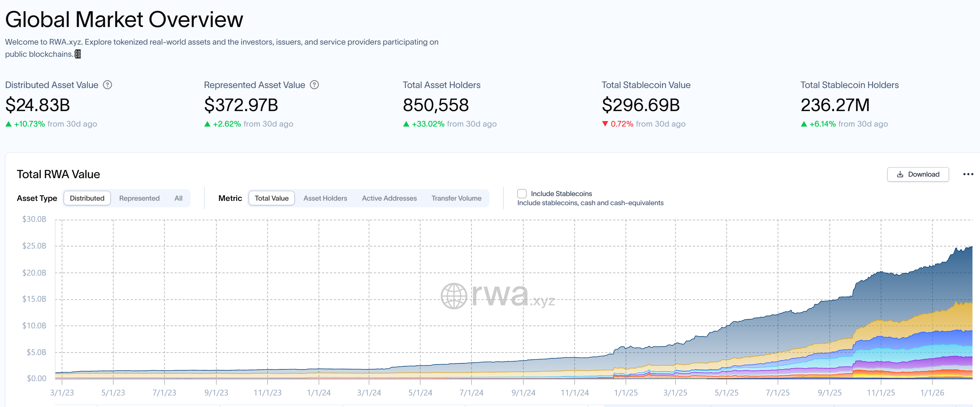Open Represented Asset Value help tooltip
This screenshot has width=980, height=407.
pos(315,85)
